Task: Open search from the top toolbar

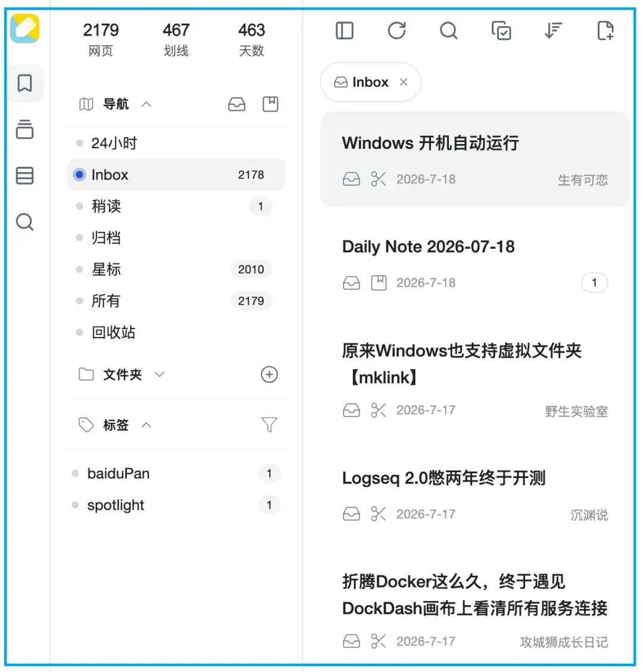Action: coord(449,31)
